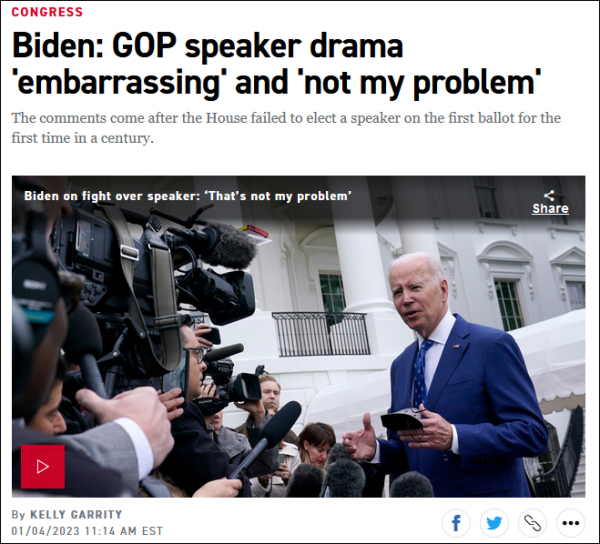The width and height of the screenshot is (600, 544).
Task: Click the 'By' label in the byline
Action: (18, 515)
